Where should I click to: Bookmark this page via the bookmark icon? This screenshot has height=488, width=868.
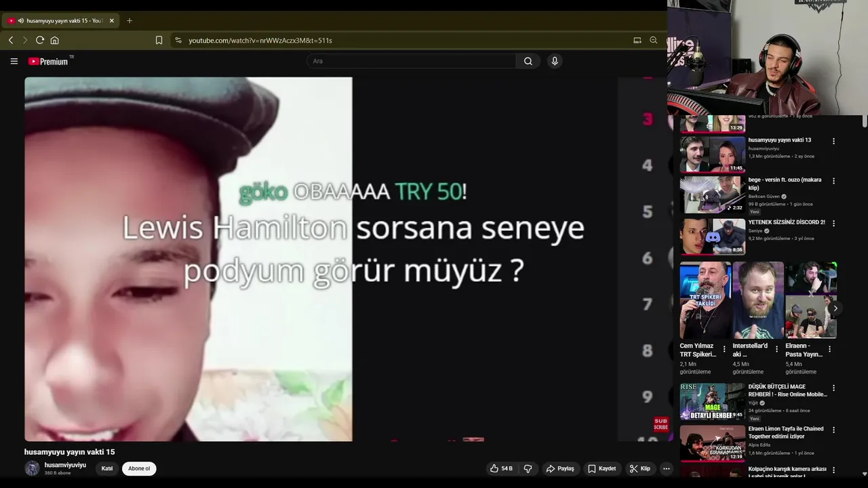pos(159,40)
